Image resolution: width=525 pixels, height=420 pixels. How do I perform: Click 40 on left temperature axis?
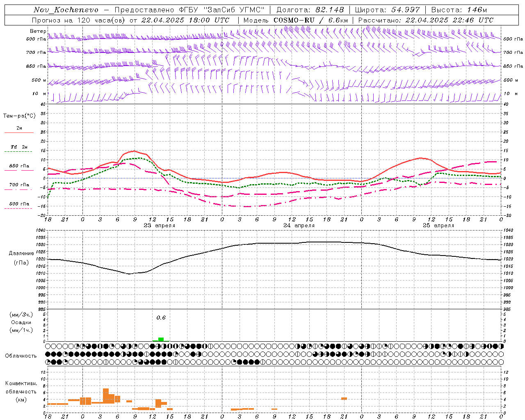point(43,104)
